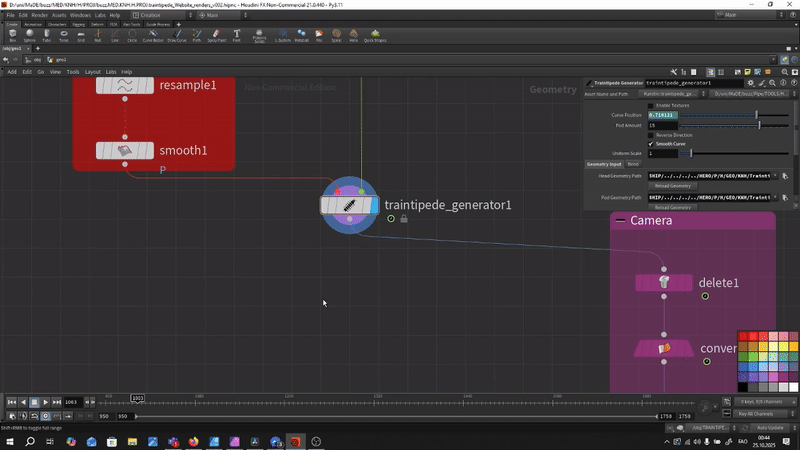800x450 pixels.
Task: Open the Render menu
Action: 39,15
